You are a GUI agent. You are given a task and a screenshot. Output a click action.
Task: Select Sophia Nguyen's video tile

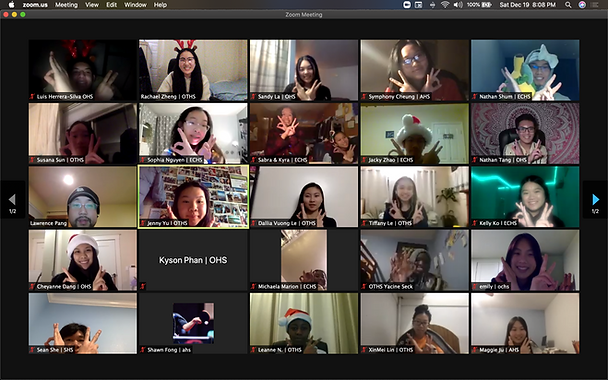(x=193, y=133)
